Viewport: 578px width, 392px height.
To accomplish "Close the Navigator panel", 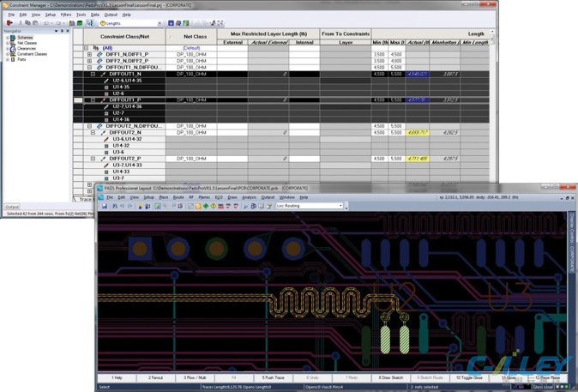I will [68, 31].
